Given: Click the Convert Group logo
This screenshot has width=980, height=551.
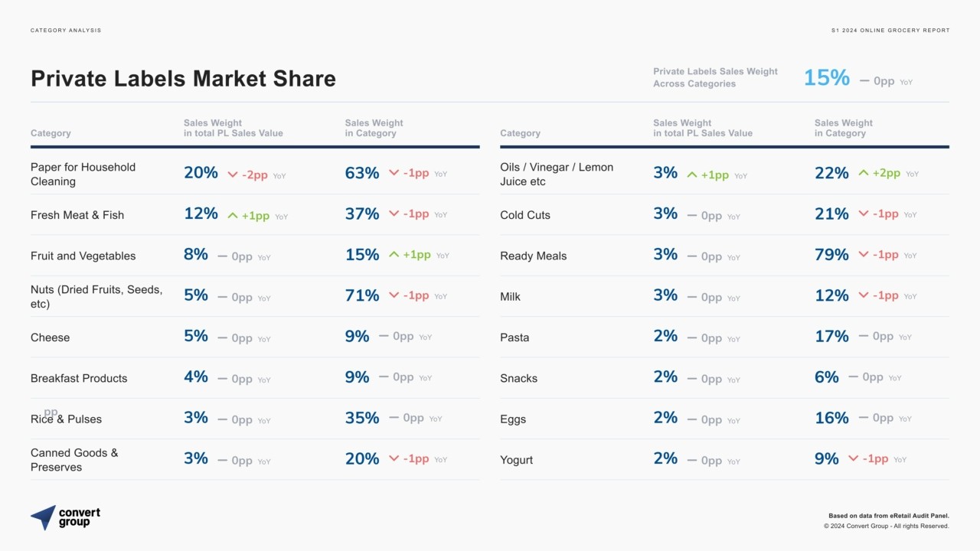Looking at the screenshot, I should click(x=65, y=517).
